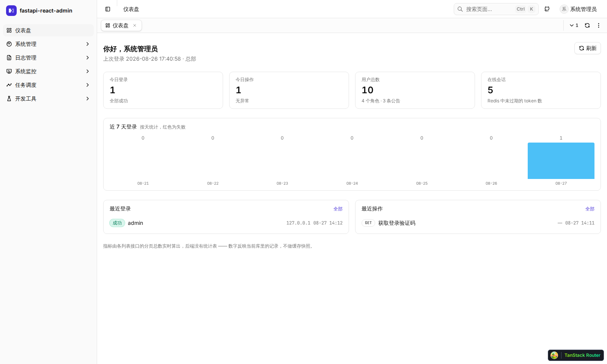Screen dimensions: 607x364
Task: Click the 在线会话 stat card
Action: coord(541,90)
